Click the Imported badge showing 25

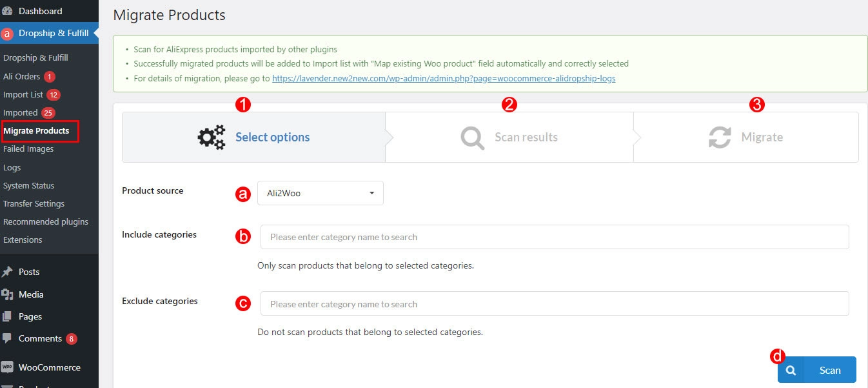(x=48, y=113)
